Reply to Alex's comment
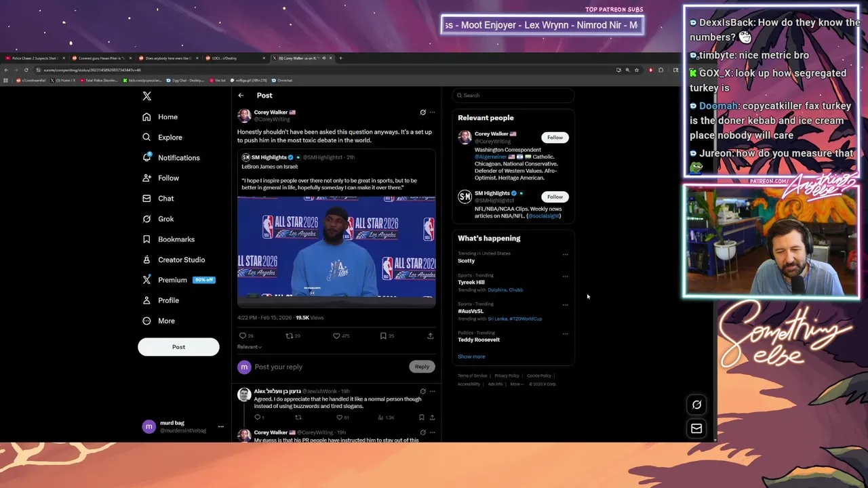868x488 pixels. click(x=258, y=418)
